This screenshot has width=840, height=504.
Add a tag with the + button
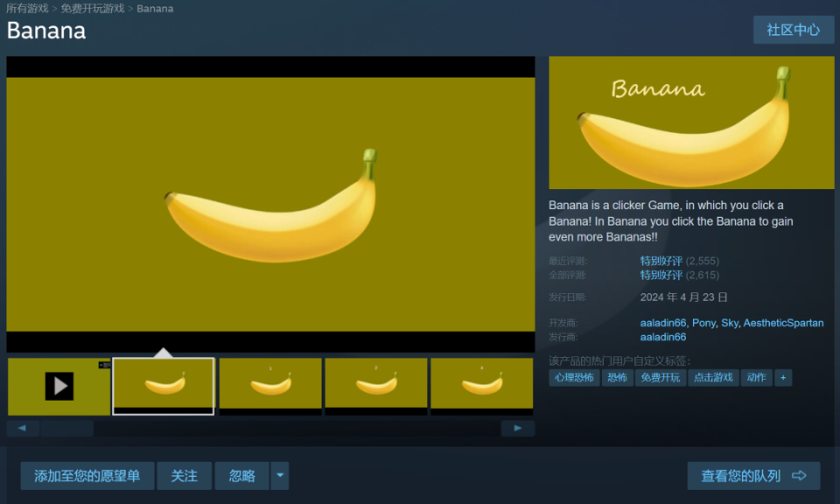tap(783, 378)
